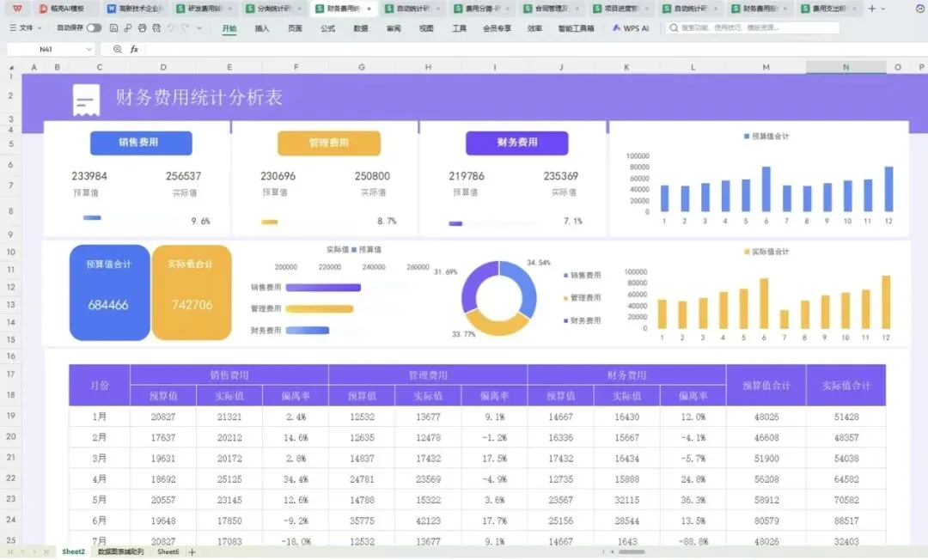Click the horizontal scrollbar thumb at bottom

click(632, 552)
